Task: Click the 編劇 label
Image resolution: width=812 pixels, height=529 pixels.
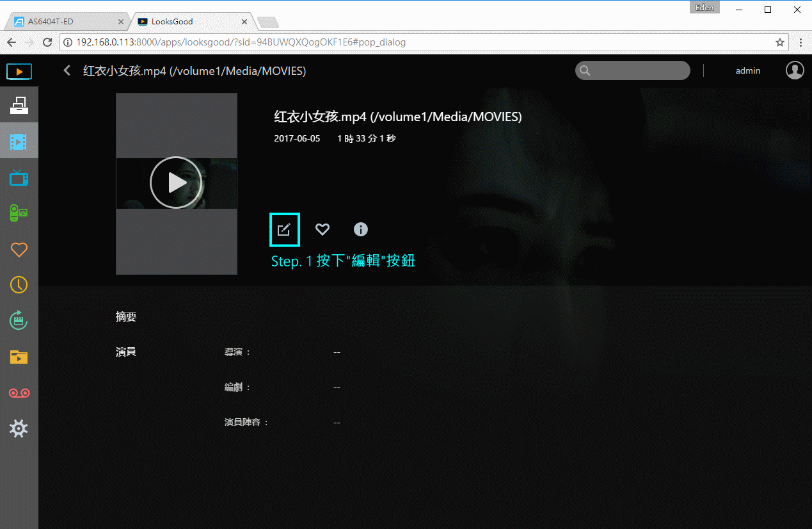Action: [238, 387]
